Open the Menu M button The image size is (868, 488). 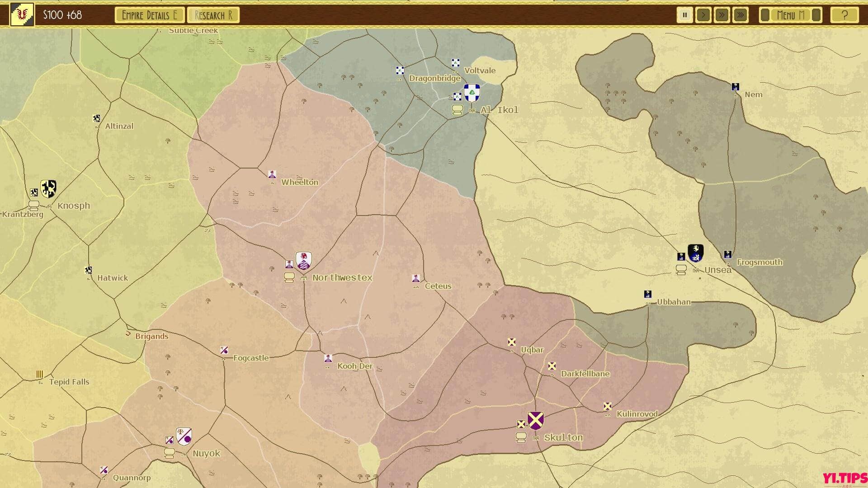click(790, 15)
